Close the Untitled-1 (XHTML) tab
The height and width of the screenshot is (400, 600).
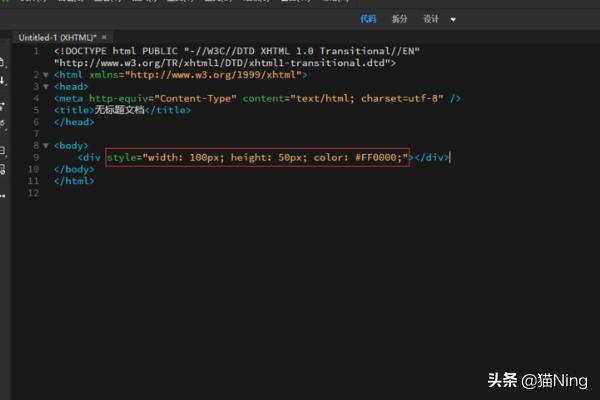[104, 37]
